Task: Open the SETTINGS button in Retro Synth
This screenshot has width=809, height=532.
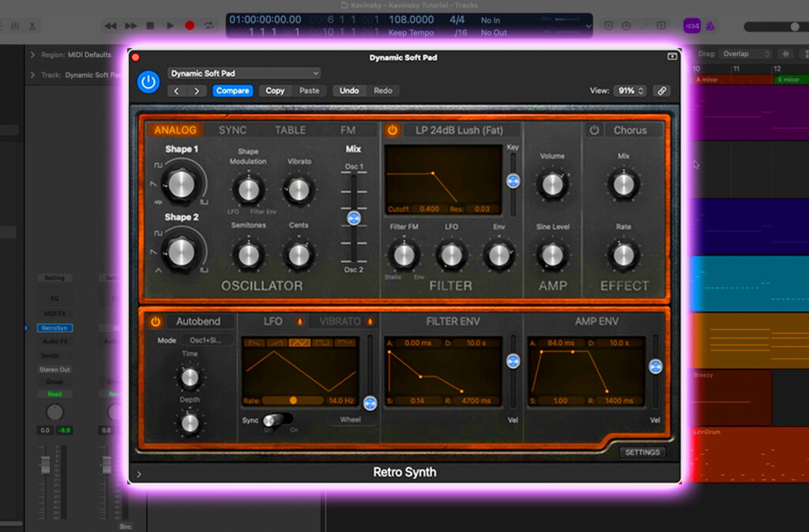Action: click(642, 452)
